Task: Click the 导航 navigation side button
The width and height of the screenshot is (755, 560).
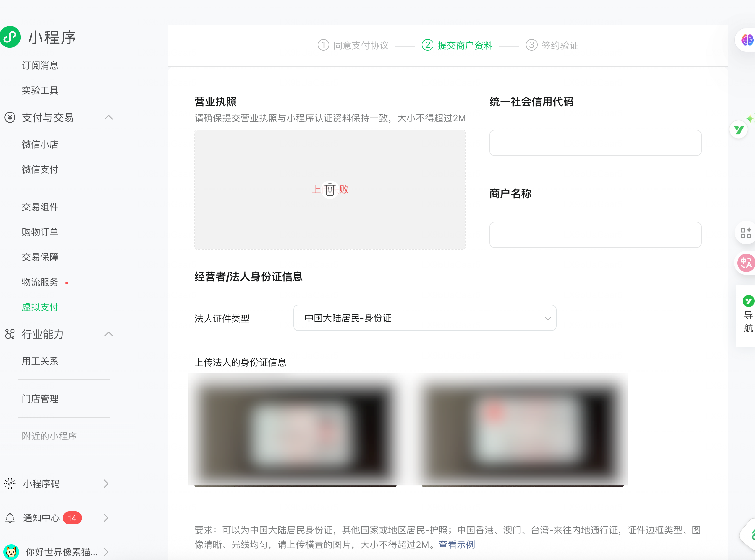Action: [748, 315]
